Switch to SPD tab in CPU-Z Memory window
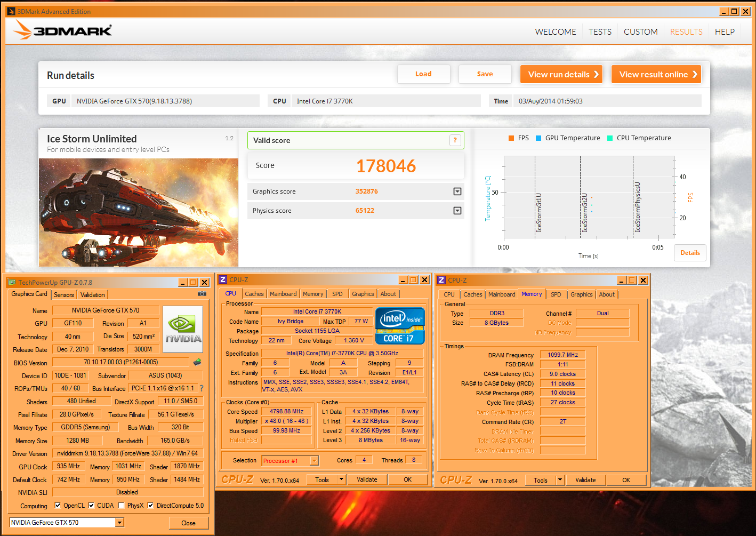This screenshot has height=536, width=756. pyautogui.click(x=556, y=294)
